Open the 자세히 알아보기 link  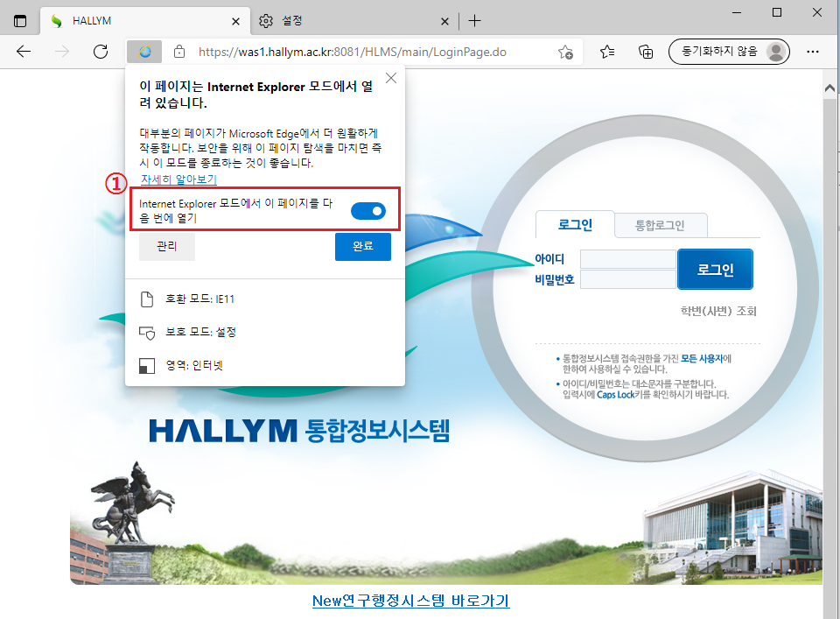point(178,179)
